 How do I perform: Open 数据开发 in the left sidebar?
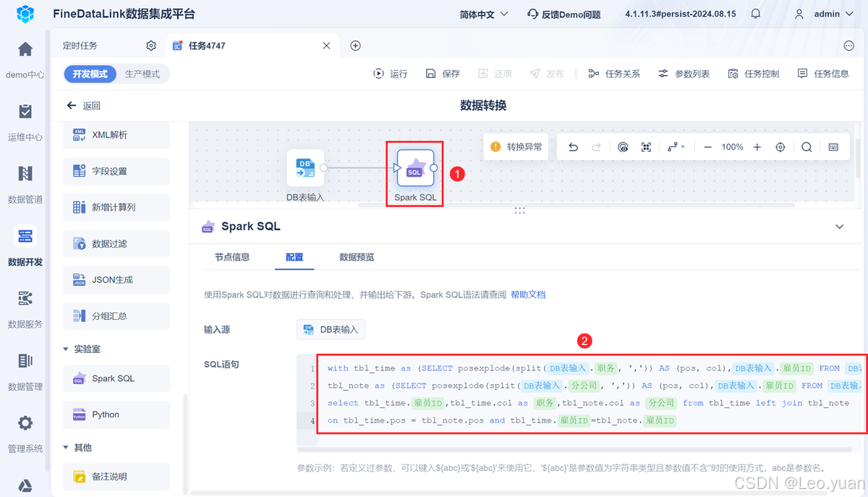[25, 245]
